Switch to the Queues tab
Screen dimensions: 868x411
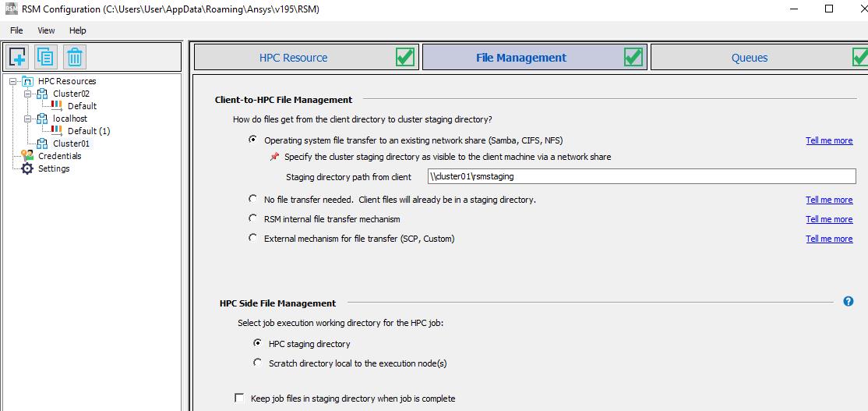point(760,57)
